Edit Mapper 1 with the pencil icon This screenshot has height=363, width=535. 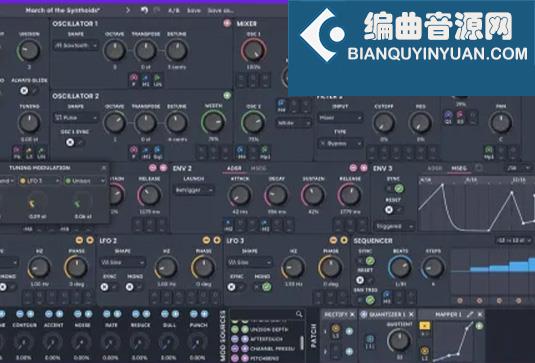pos(470,314)
